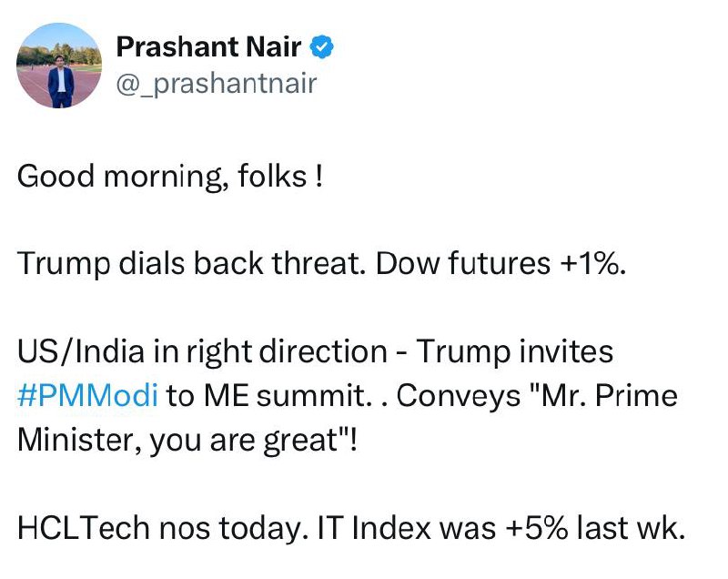Screen dimensions: 728x579
Task: Open Prashant Nair's profile picture
Action: pyautogui.click(x=60, y=65)
